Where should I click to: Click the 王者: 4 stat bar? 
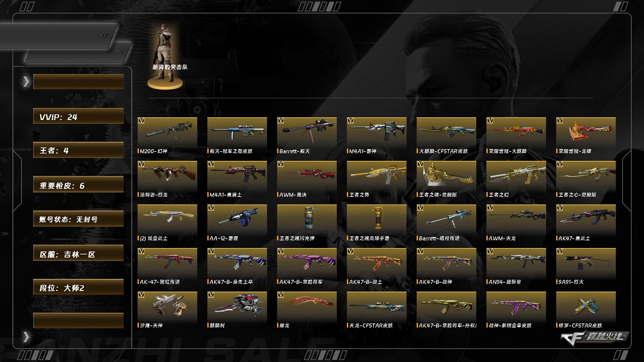pyautogui.click(x=78, y=150)
